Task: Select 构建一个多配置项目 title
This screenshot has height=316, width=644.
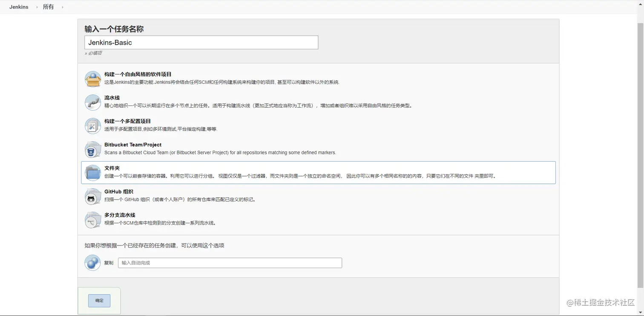Action: pyautogui.click(x=128, y=121)
